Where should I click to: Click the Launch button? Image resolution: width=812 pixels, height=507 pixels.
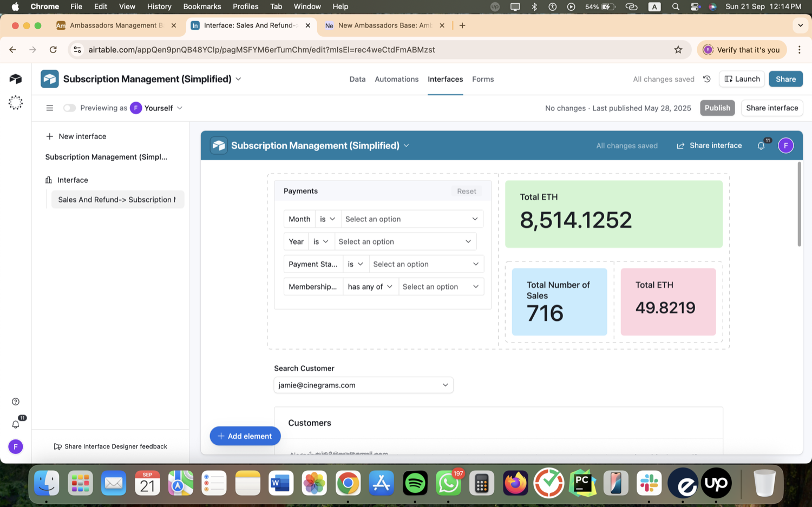742,79
